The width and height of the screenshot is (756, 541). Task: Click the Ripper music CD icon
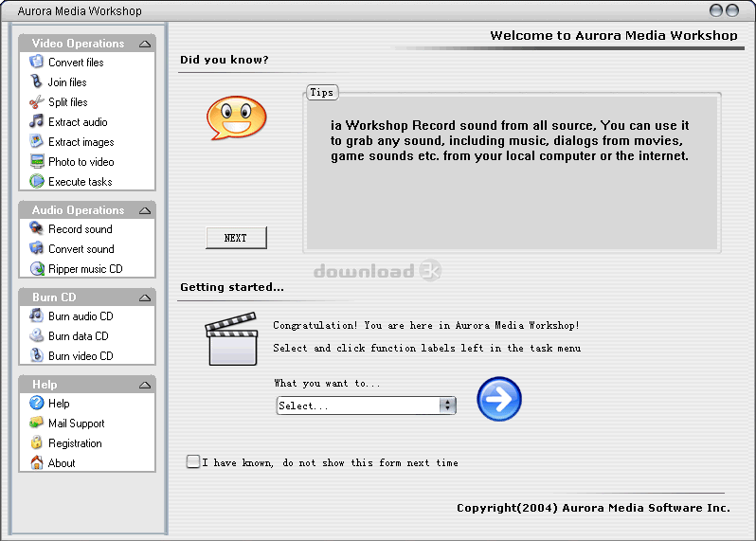pos(37,268)
